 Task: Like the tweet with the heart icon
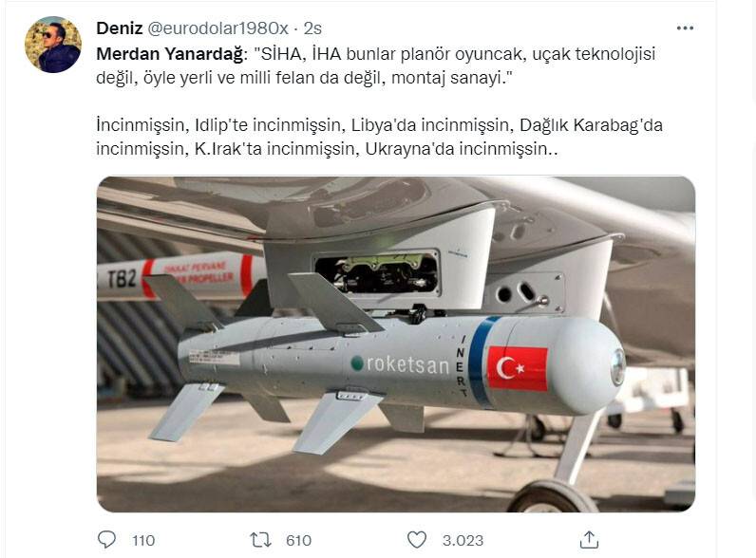(x=417, y=540)
